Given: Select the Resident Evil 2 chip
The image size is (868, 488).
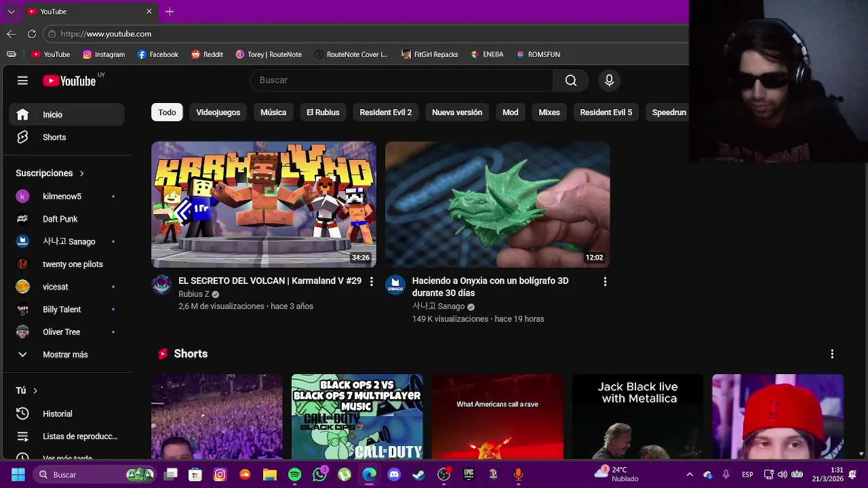Looking at the screenshot, I should coord(386,113).
